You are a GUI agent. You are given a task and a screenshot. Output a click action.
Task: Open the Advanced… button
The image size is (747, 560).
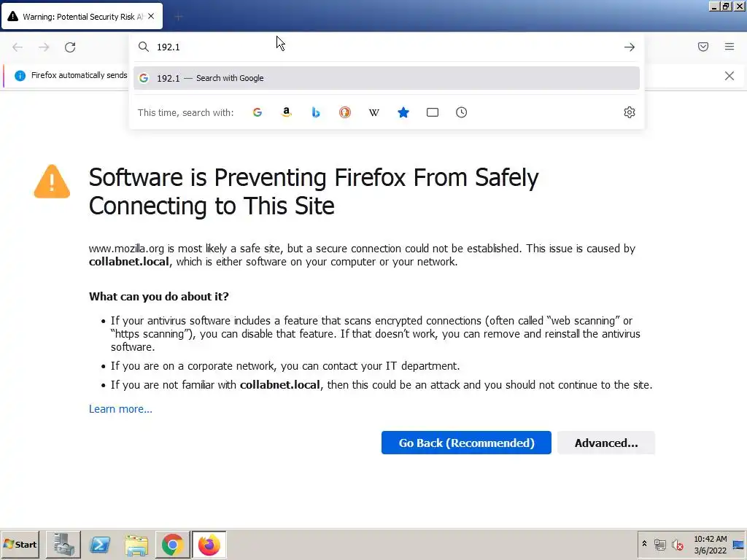point(606,443)
